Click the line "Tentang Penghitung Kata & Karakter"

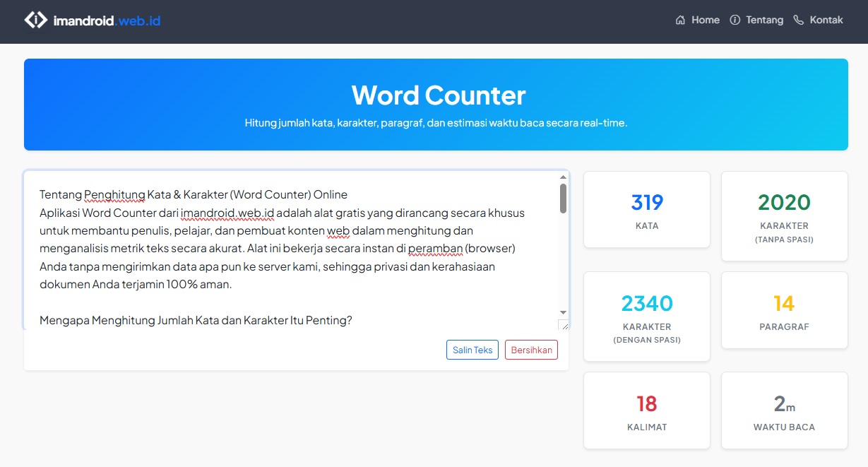[x=194, y=194]
